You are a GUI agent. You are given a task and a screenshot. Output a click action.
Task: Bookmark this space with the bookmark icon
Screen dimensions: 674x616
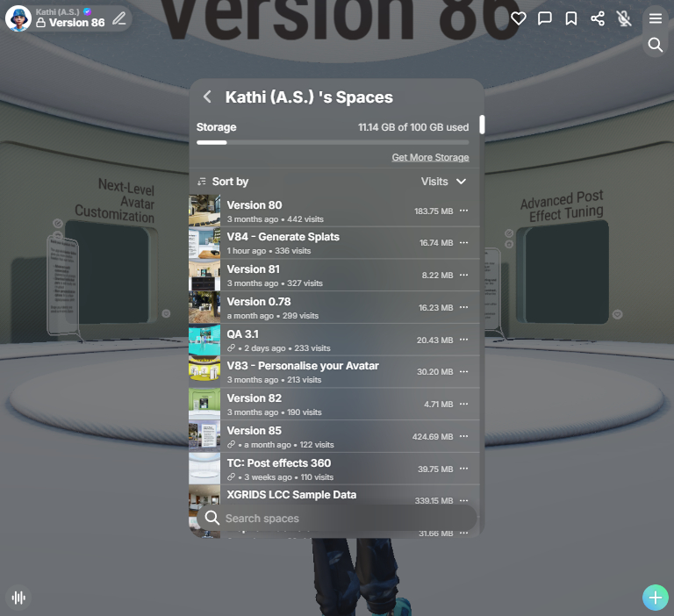[x=571, y=18]
